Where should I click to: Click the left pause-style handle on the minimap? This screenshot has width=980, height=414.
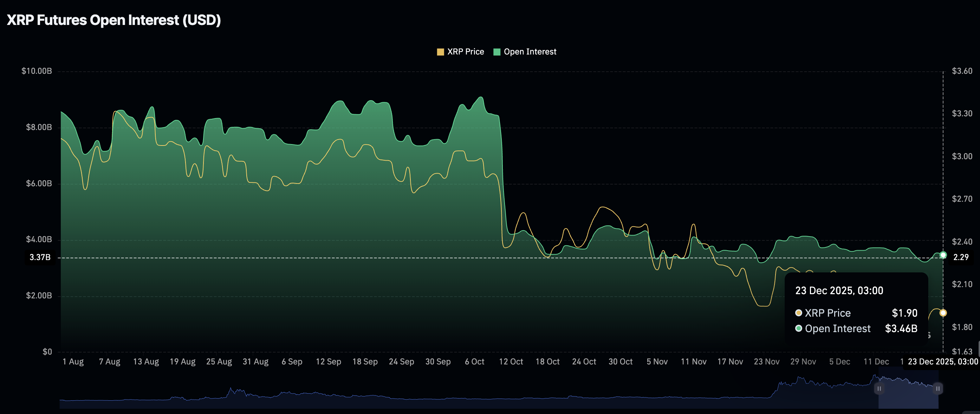[879, 389]
